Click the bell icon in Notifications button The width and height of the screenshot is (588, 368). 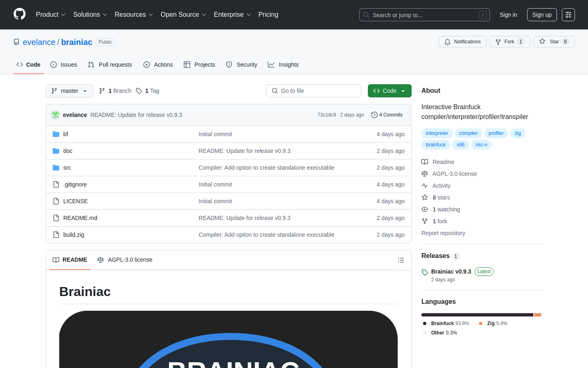pos(448,42)
